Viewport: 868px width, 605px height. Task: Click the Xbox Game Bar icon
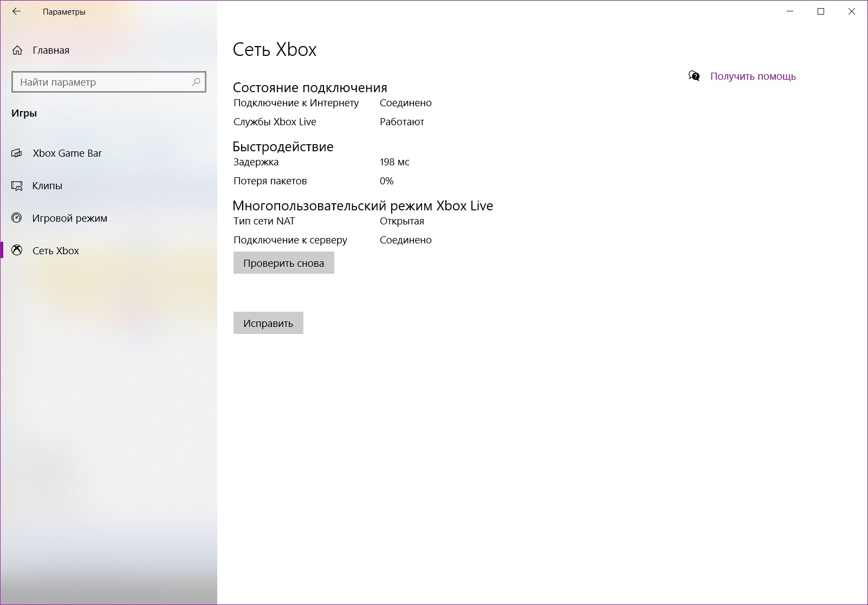coord(17,153)
